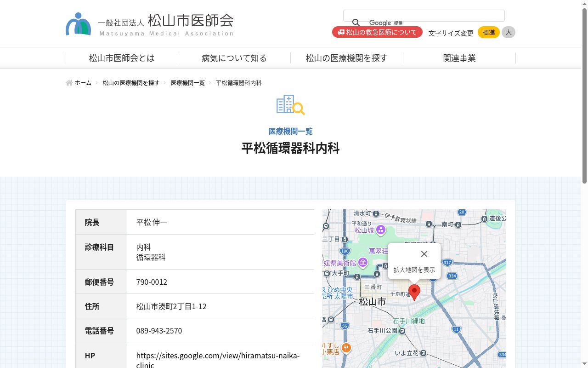Image resolution: width=588 pixels, height=368 pixels.
Task: Click the 石手川緑地 label on map
Action: pyautogui.click(x=409, y=321)
